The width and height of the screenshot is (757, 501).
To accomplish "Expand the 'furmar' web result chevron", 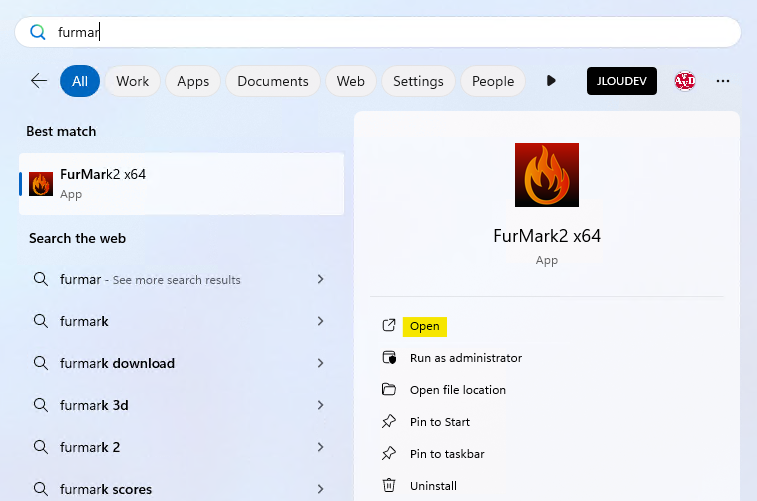I will pyautogui.click(x=321, y=279).
